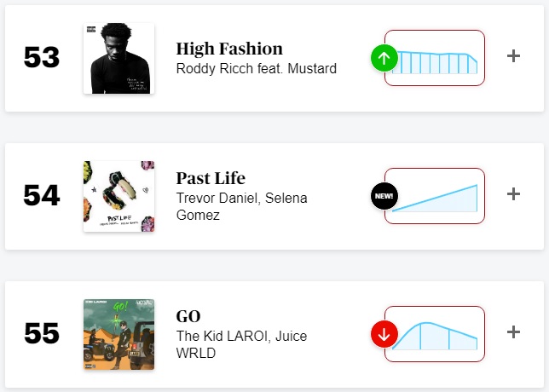
Task: Click the green up-arrow trend icon
Action: [384, 58]
